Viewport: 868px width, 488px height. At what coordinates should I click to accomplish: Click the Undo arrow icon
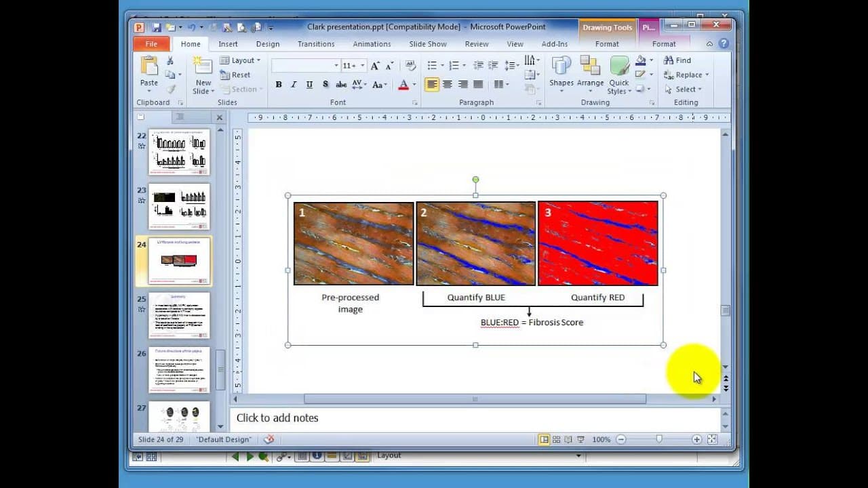pos(191,28)
